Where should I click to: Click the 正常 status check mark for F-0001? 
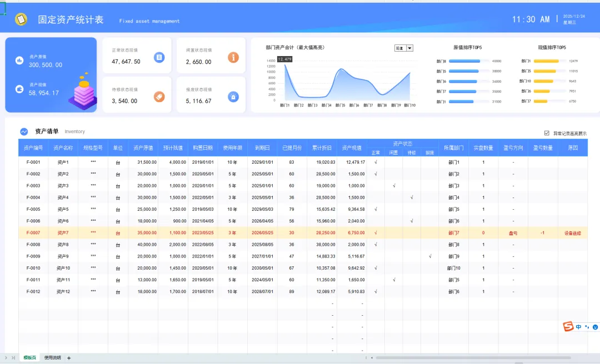coord(376,162)
